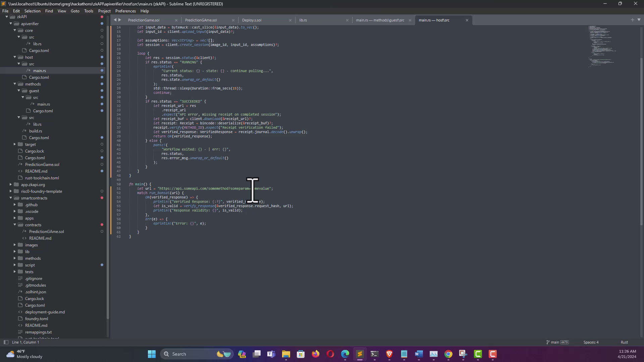
Task: Close the main.rs host\src tab
Action: click(467, 20)
